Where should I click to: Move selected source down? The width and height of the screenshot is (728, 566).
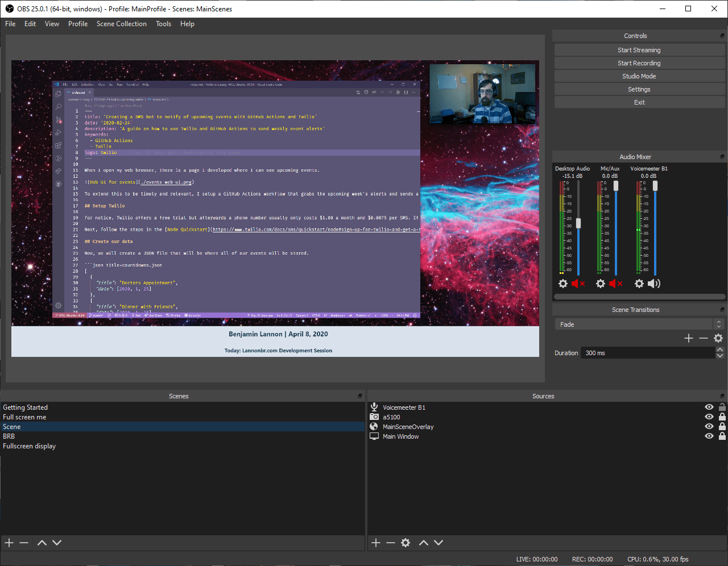point(439,543)
